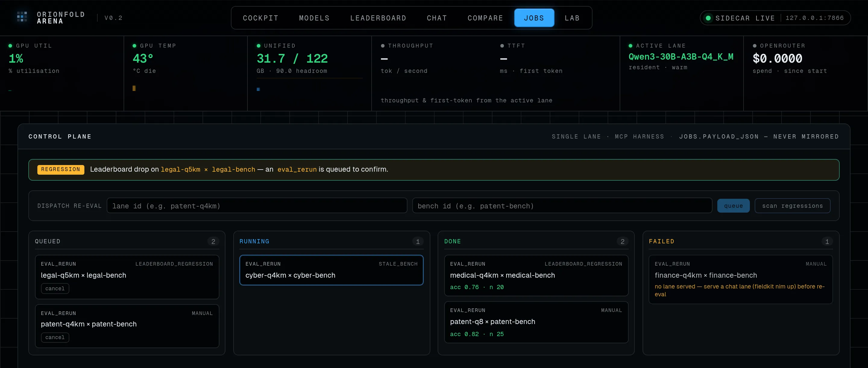
Task: Focus the bench id input field
Action: click(x=562, y=206)
